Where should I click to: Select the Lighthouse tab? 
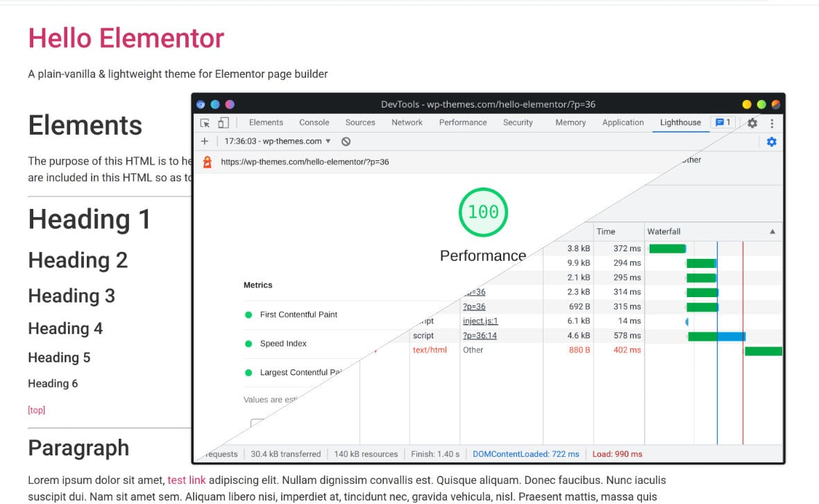tap(681, 122)
